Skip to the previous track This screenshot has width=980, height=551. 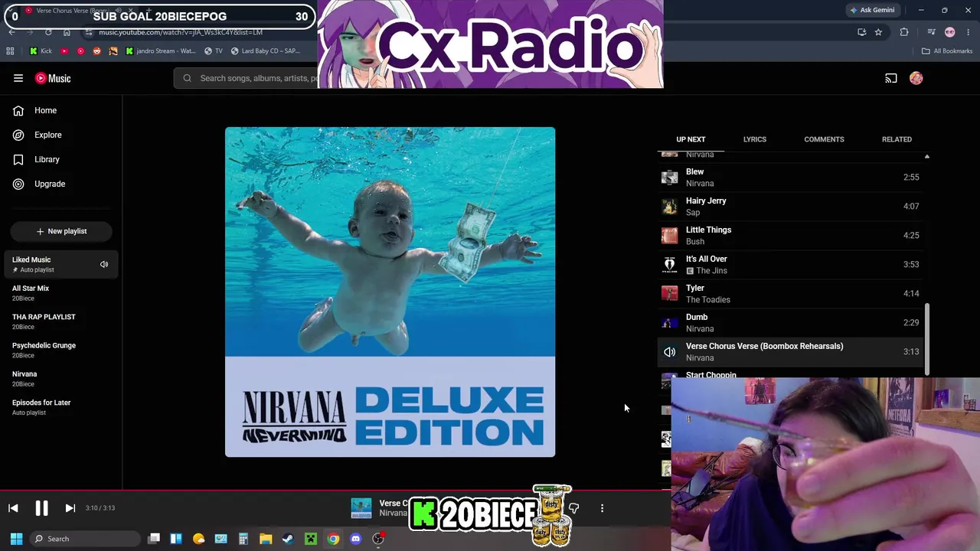tap(13, 508)
